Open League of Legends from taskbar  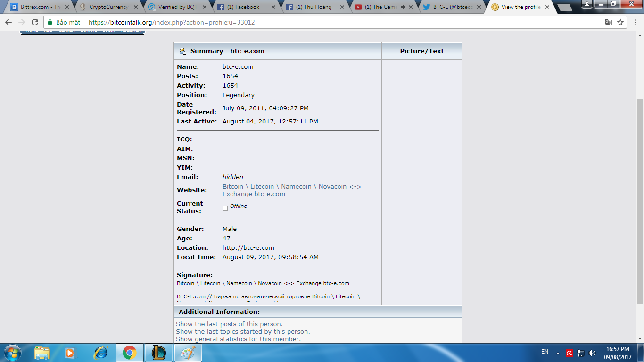click(x=159, y=353)
